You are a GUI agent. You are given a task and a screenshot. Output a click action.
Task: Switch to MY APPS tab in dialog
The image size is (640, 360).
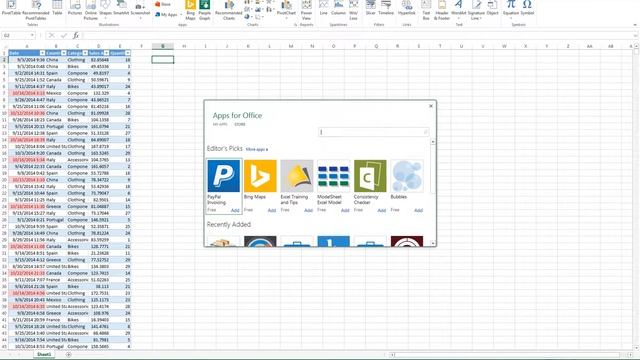click(x=220, y=124)
